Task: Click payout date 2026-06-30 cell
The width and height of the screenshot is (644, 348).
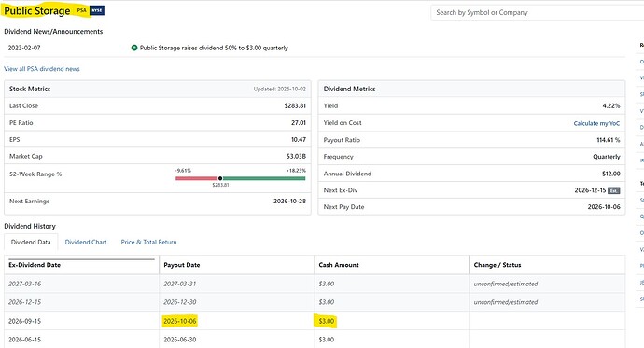Action: pyautogui.click(x=180, y=340)
